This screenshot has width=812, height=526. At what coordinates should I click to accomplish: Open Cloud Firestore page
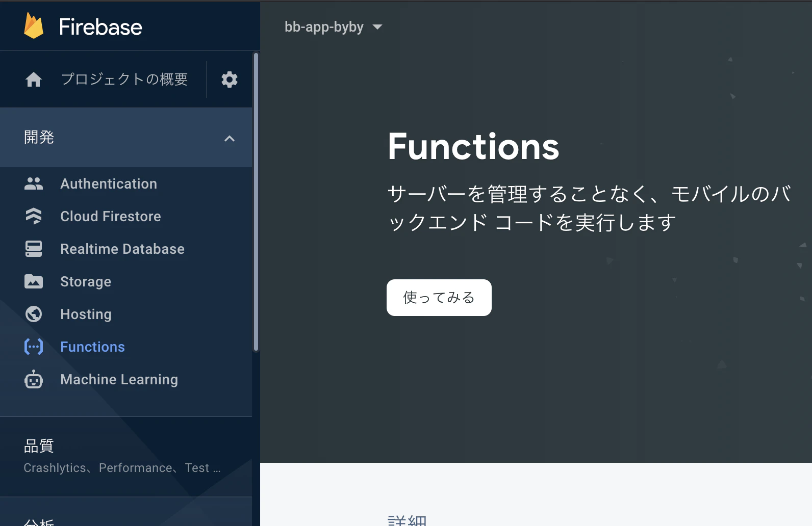(x=111, y=216)
